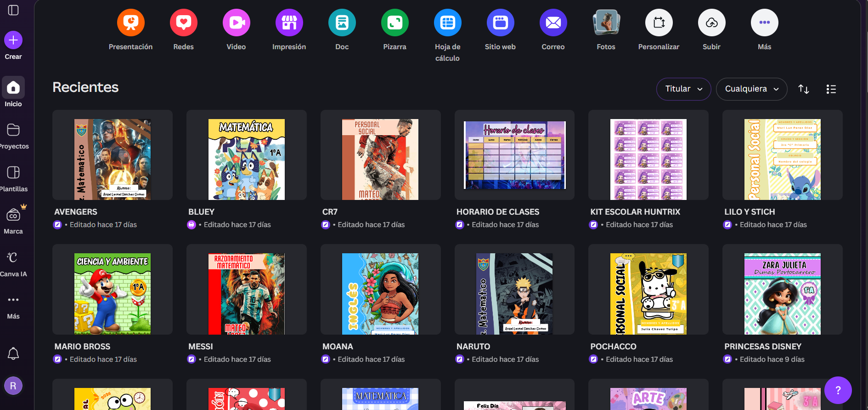
Task: Open Canva IA assistant icon
Action: pyautogui.click(x=12, y=257)
